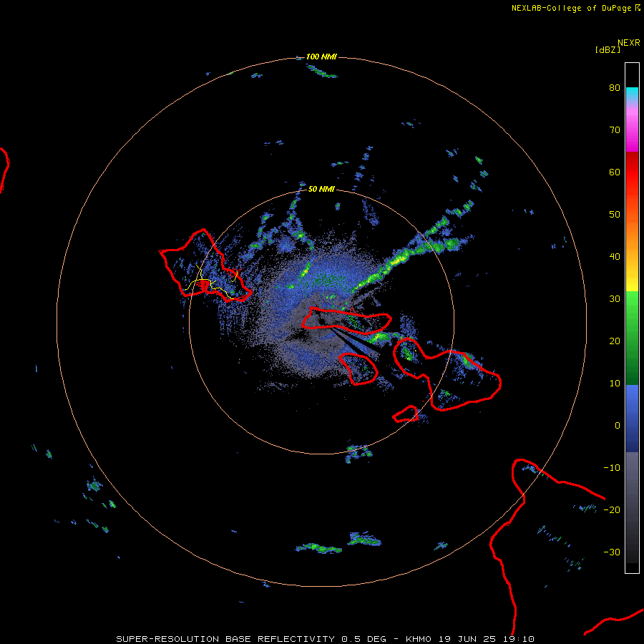Click the -10 dBZ scale value
644x644 pixels.
(x=612, y=468)
